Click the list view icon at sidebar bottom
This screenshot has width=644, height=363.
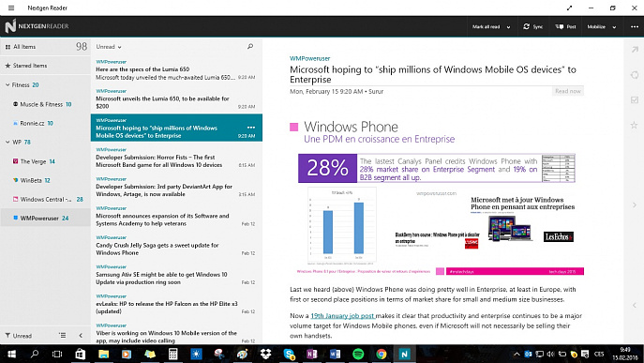click(x=63, y=336)
